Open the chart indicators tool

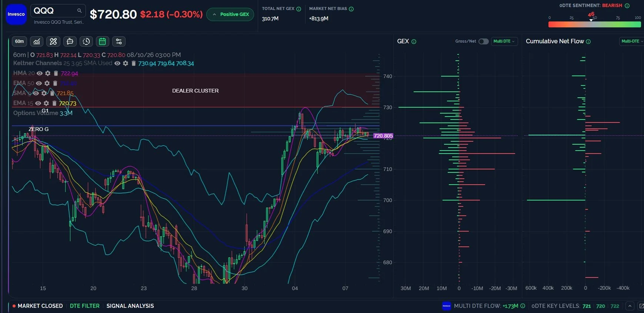pyautogui.click(x=37, y=41)
